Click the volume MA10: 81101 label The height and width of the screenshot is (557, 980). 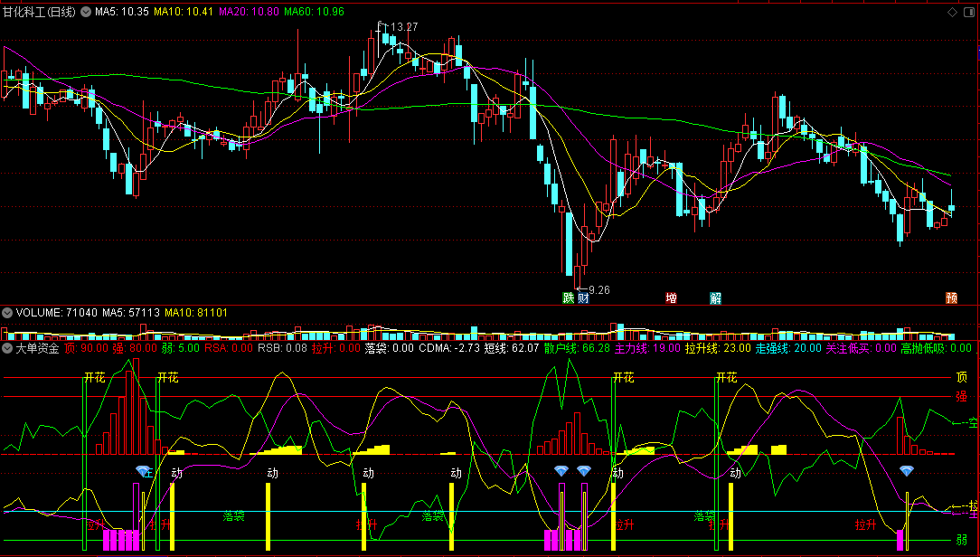[x=196, y=313]
